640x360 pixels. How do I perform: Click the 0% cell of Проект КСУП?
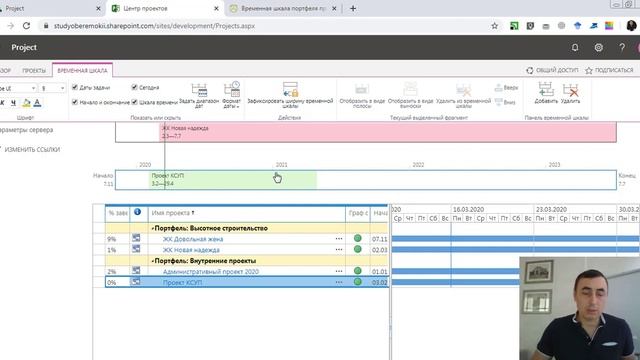point(118,282)
